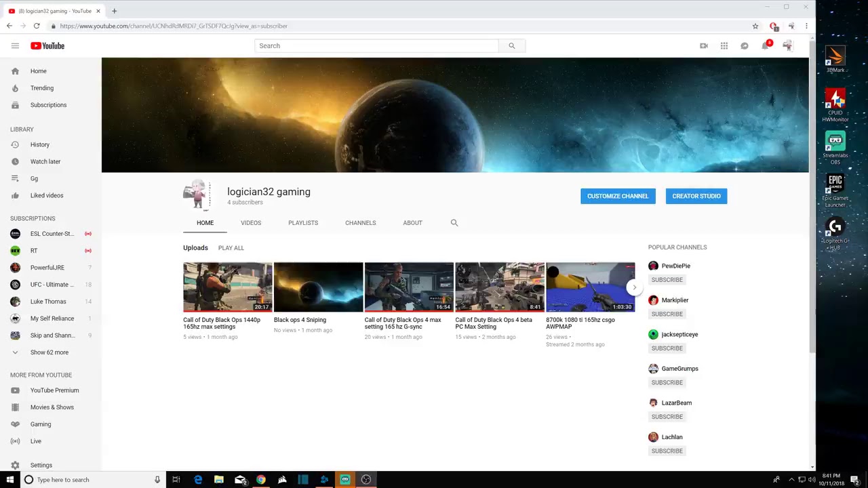
Task: Switch to the Playlists tab
Action: point(303,222)
